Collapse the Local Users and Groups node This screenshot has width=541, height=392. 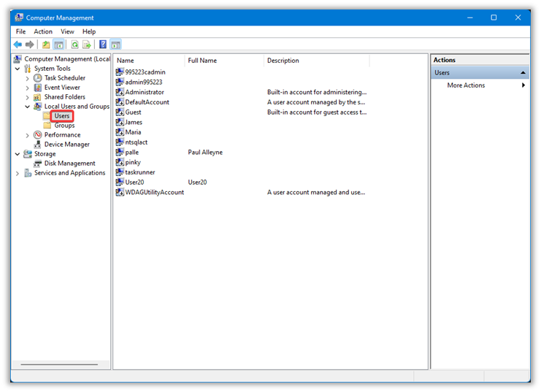[28, 107]
